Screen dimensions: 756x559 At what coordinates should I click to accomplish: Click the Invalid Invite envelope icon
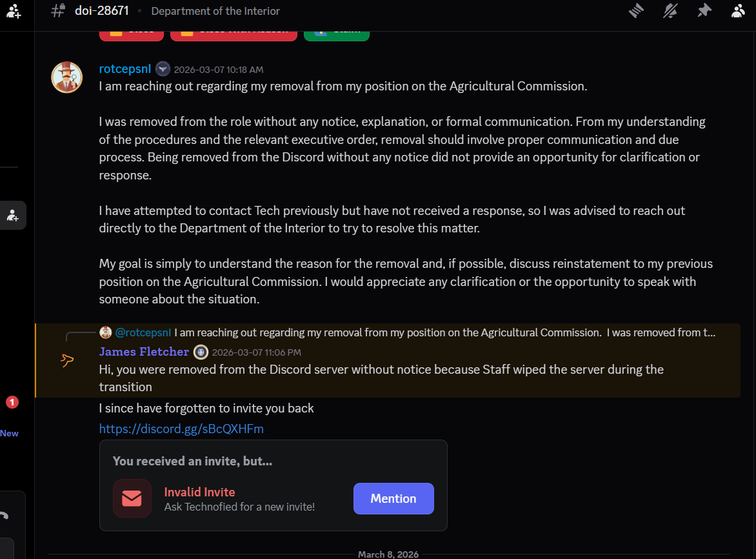(132, 498)
